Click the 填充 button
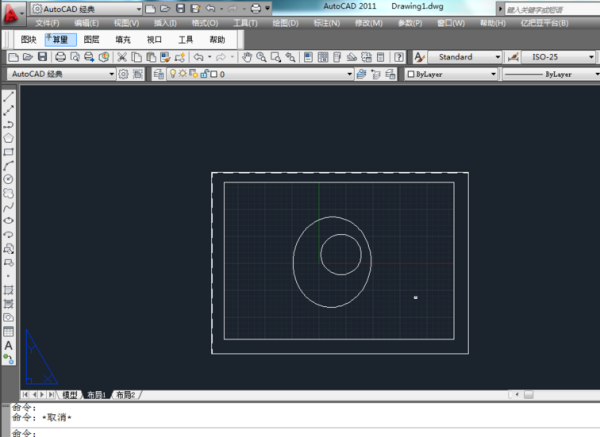Screen dimensions: 600x437 [x=123, y=40]
